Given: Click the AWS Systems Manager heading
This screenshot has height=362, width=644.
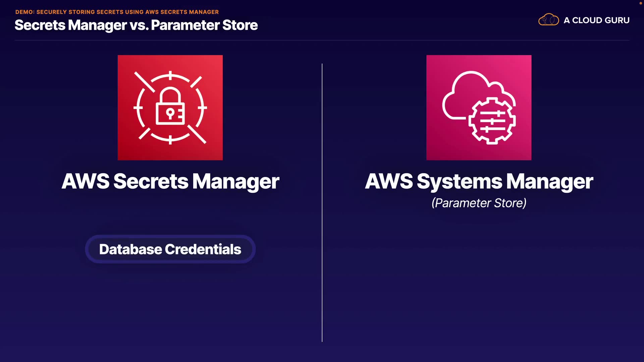Looking at the screenshot, I should (479, 181).
